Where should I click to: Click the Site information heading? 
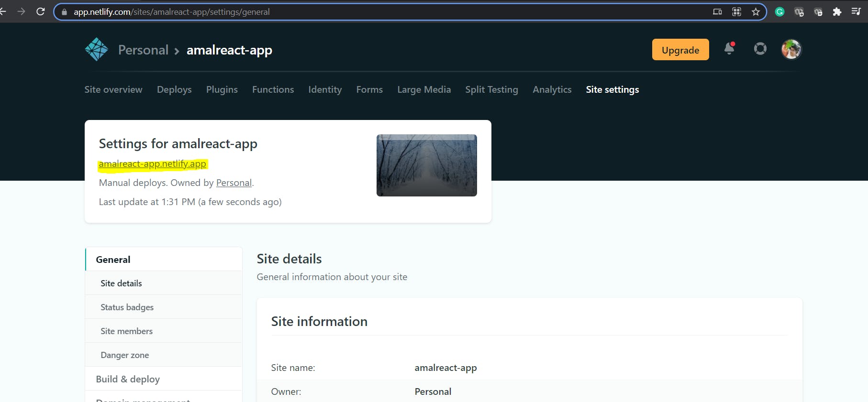(319, 321)
